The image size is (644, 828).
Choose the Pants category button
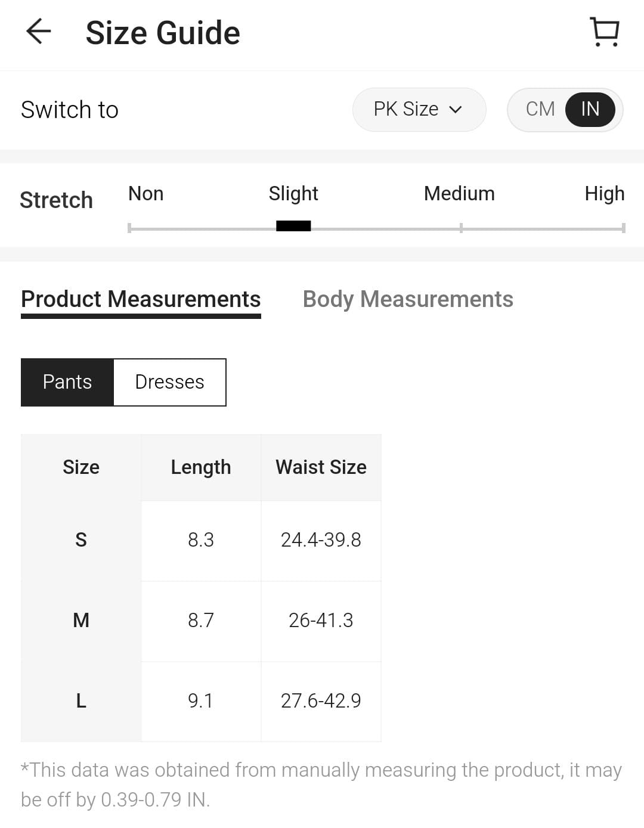point(67,382)
